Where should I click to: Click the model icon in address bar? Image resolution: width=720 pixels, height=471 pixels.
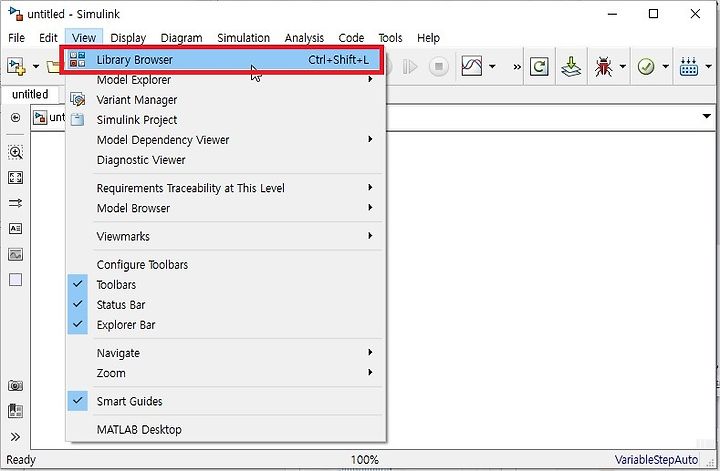click(40, 118)
